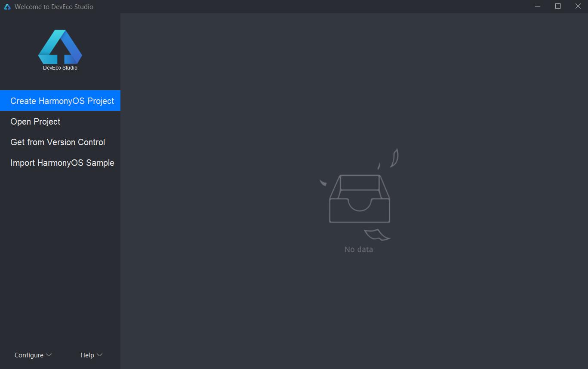Maximize the DevEco Studio window
This screenshot has height=369, width=588.
(x=558, y=6)
